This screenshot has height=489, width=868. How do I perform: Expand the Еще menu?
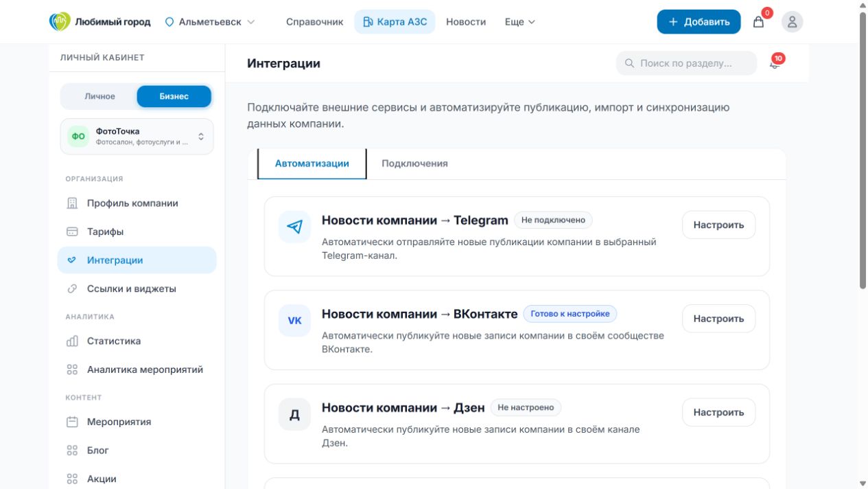click(x=519, y=22)
